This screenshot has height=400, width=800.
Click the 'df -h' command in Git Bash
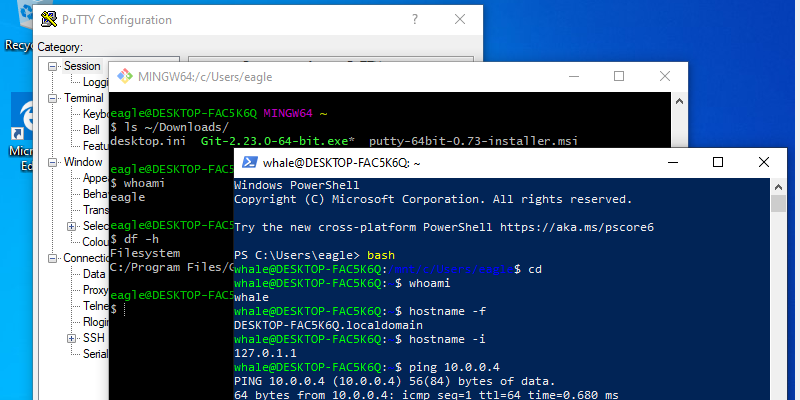click(141, 239)
